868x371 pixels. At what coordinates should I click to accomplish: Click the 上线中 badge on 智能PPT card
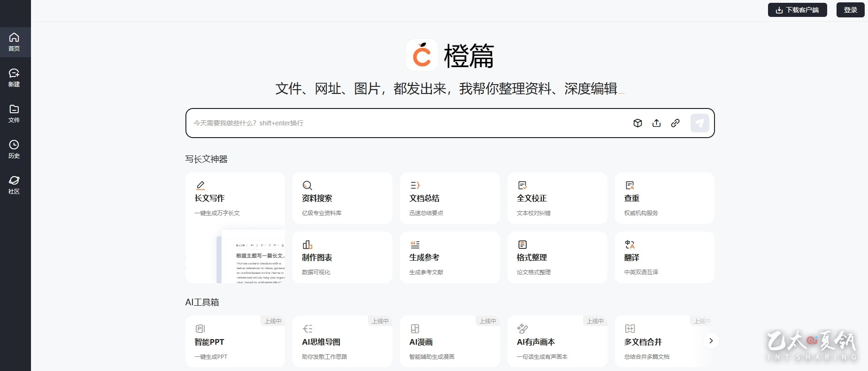(x=273, y=321)
